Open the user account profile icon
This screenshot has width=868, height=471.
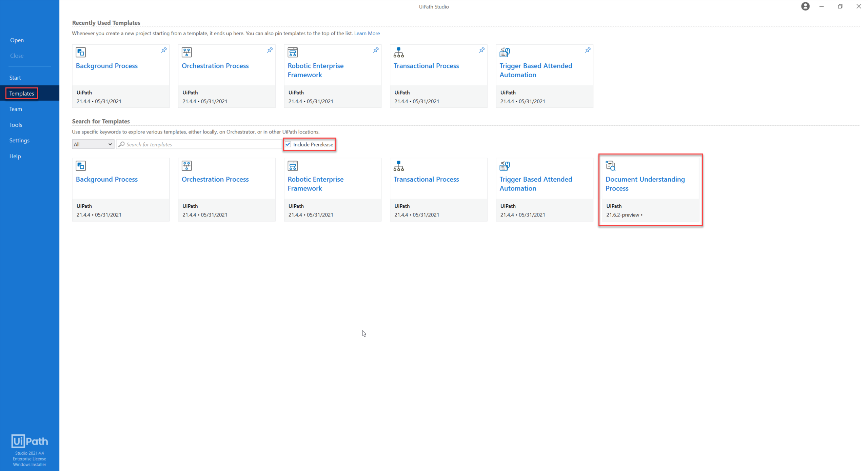pos(805,6)
